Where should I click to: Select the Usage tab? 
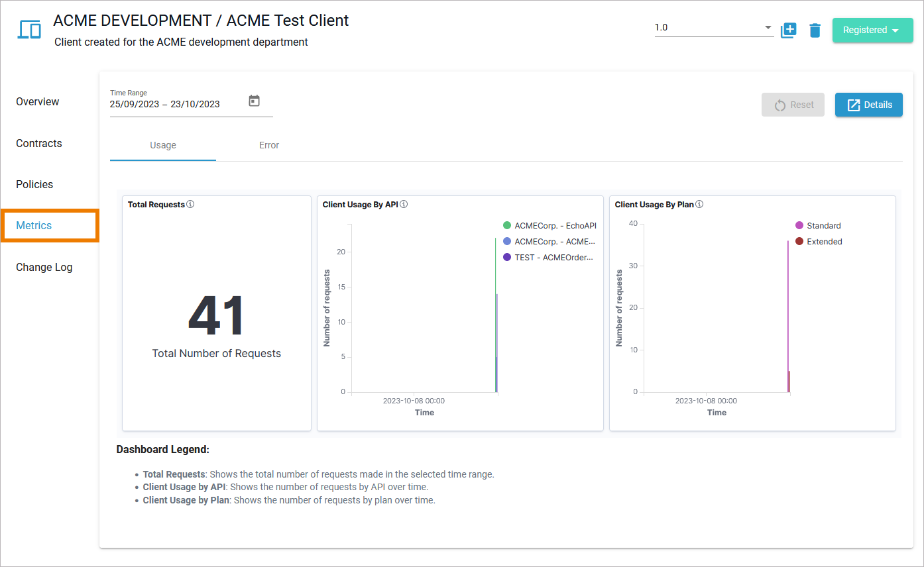coord(163,145)
